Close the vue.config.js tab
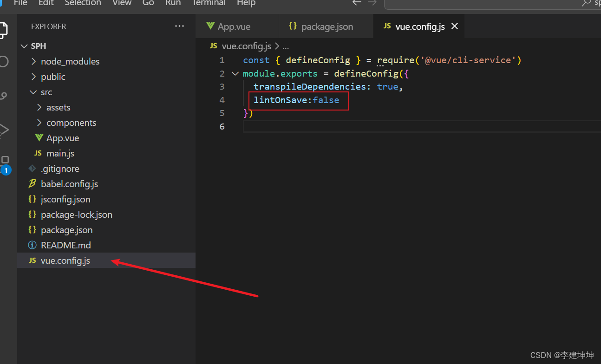This screenshot has height=364, width=601. tap(455, 26)
